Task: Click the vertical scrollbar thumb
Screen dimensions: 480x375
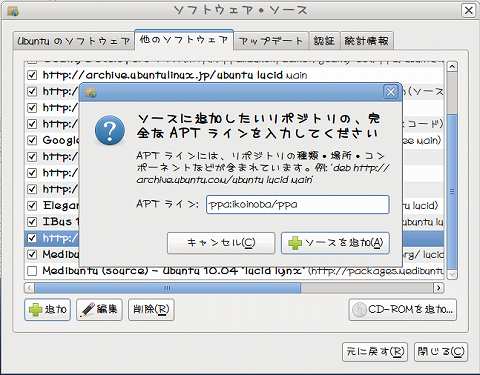Action: (452, 191)
